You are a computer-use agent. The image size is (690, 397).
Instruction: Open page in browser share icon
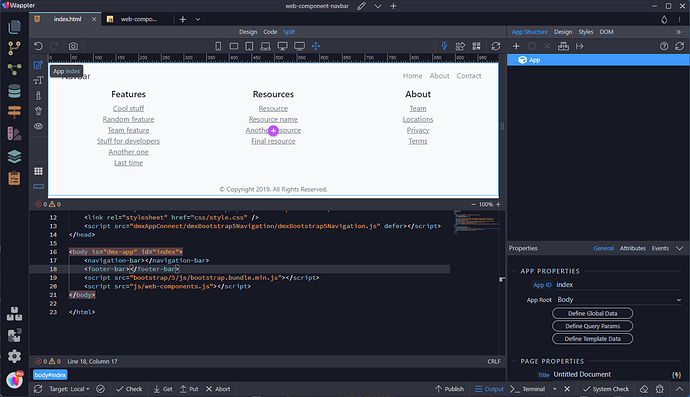(460, 46)
